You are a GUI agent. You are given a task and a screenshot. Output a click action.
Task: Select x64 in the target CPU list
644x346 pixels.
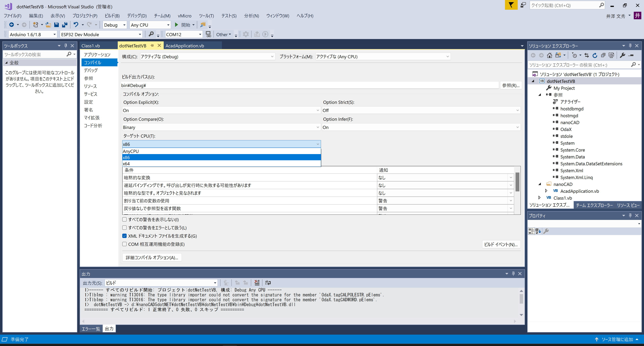tap(222, 164)
